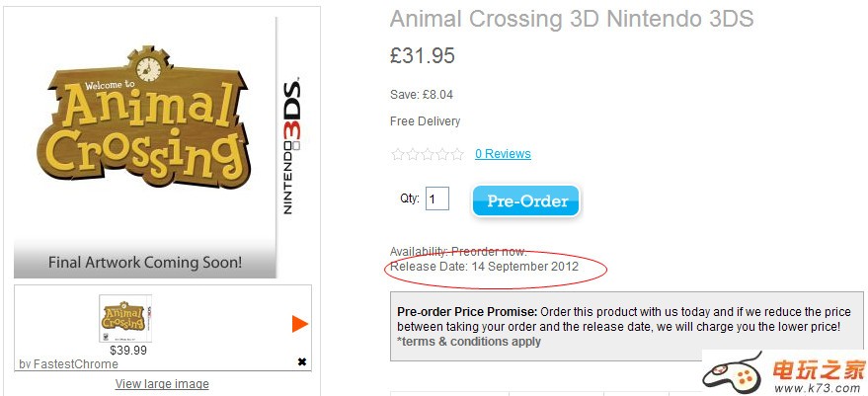The image size is (868, 396).
Task: Click the Final Artwork Coming Soon banner
Action: click(x=145, y=263)
